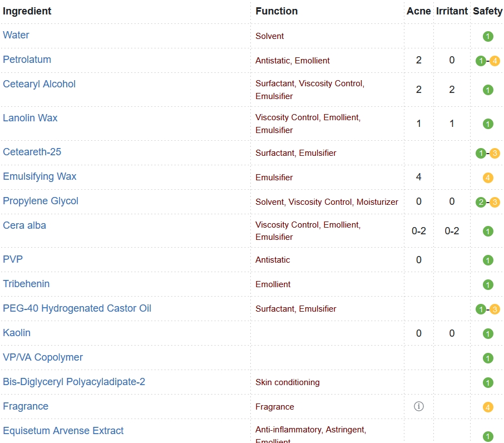Click Ceteareth-25's 1-3 safety badge
504x443 pixels.
pos(488,154)
